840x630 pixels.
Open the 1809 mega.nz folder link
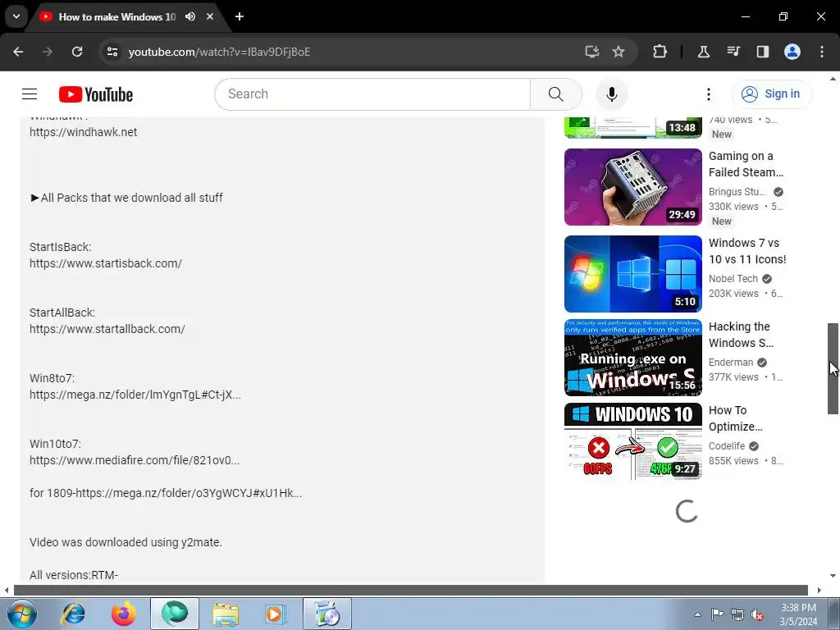coord(189,493)
